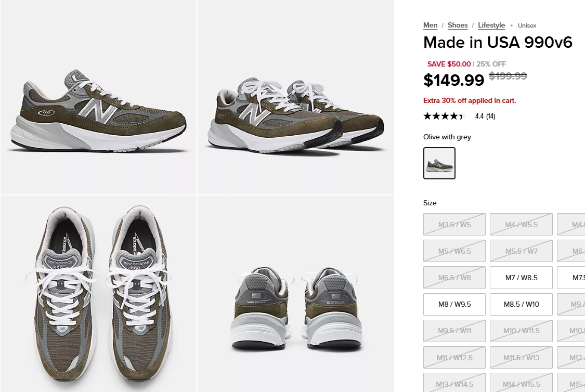Go to the Lifestyle breadcrumb category
This screenshot has height=392, width=585.
pyautogui.click(x=491, y=25)
